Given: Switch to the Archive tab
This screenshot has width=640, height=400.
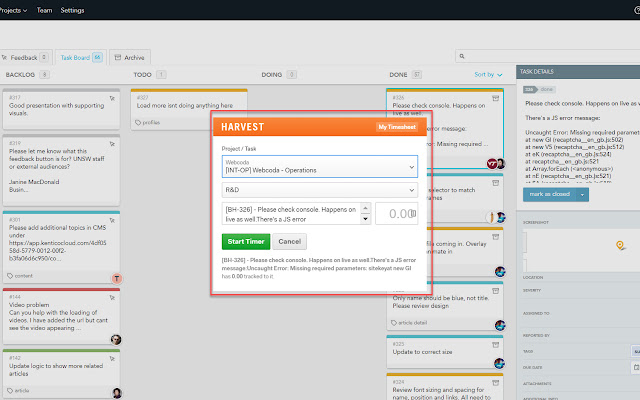Looking at the screenshot, I should [129, 58].
